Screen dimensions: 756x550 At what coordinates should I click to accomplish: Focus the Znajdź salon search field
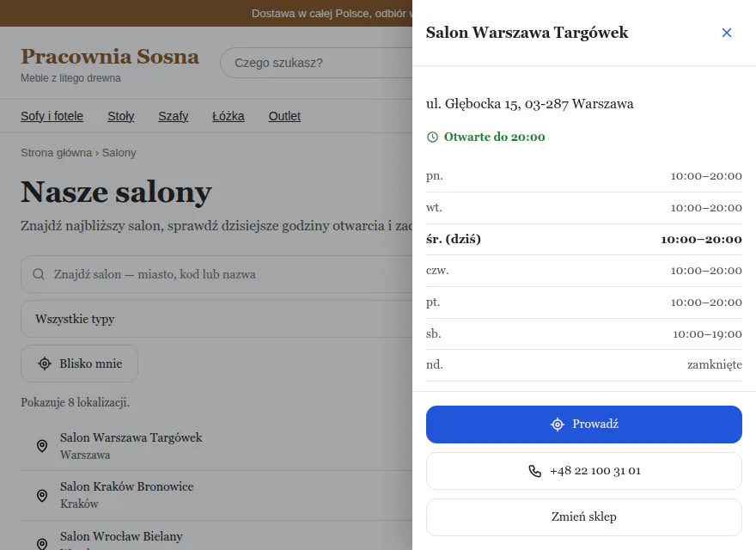[x=216, y=274]
